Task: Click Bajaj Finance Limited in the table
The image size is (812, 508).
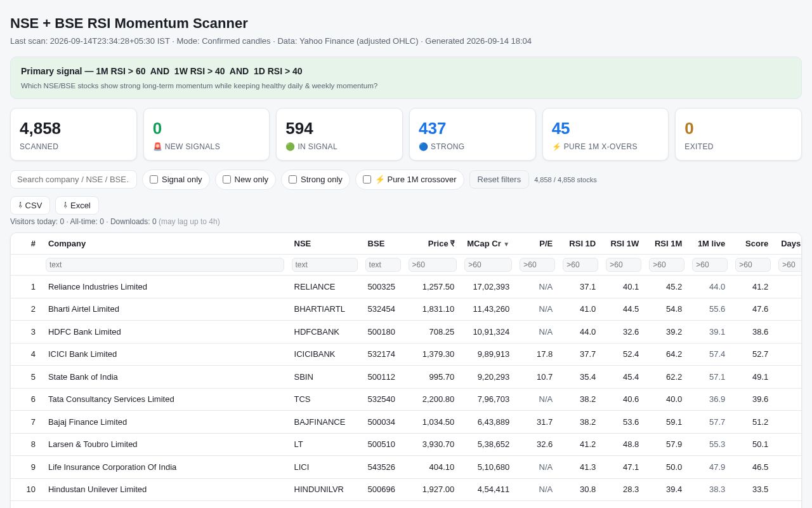Action: [88, 422]
